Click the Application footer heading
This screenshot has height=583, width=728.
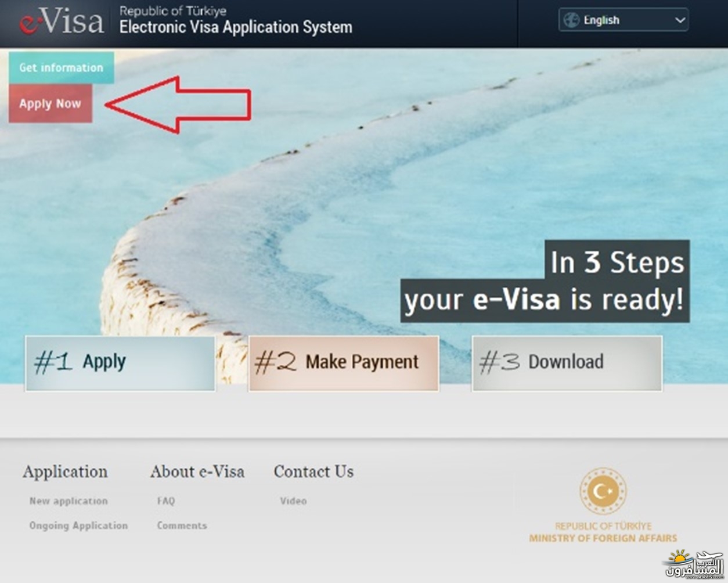click(x=65, y=472)
